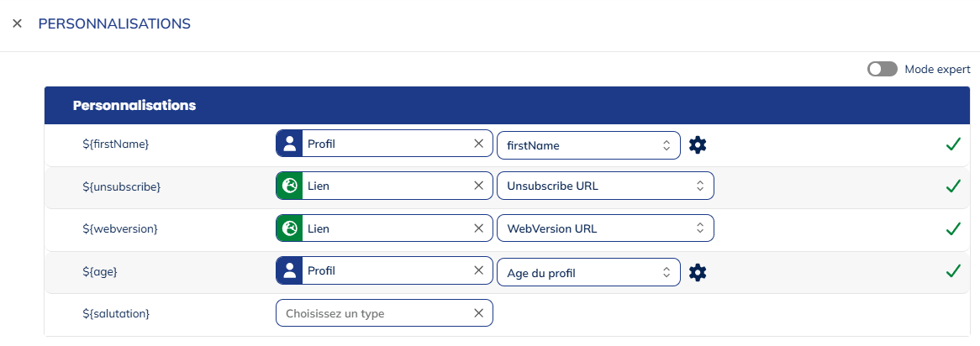Click the Profil person icon in age row

pyautogui.click(x=289, y=270)
